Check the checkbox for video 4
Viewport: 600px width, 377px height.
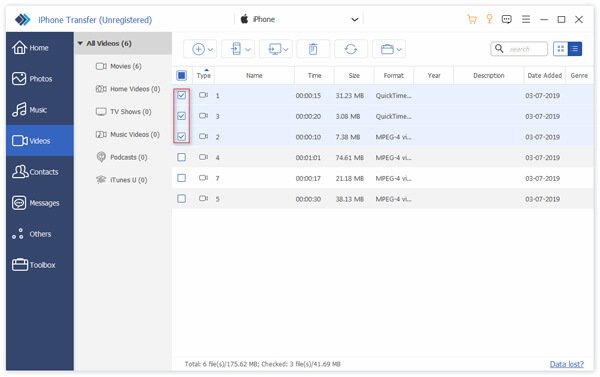[181, 157]
